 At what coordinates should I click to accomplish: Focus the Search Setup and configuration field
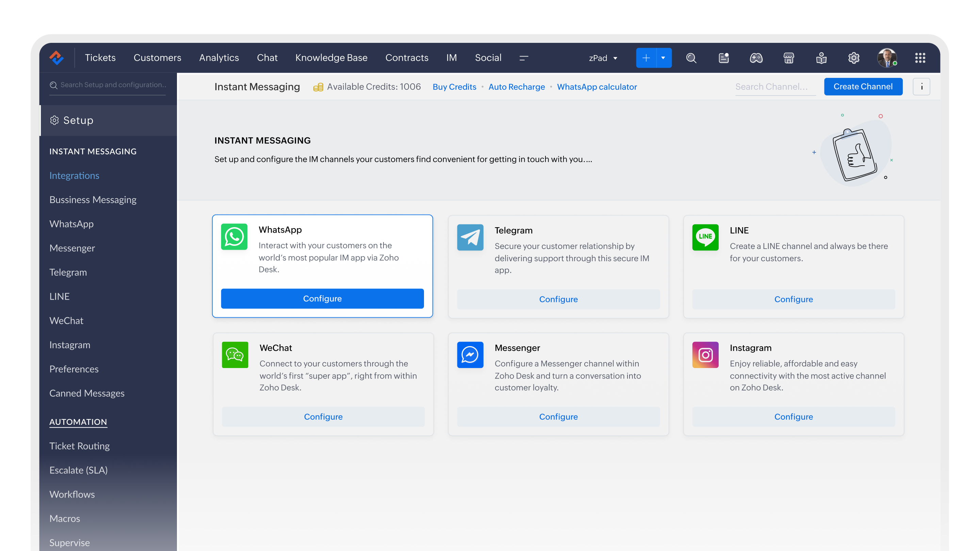(108, 85)
